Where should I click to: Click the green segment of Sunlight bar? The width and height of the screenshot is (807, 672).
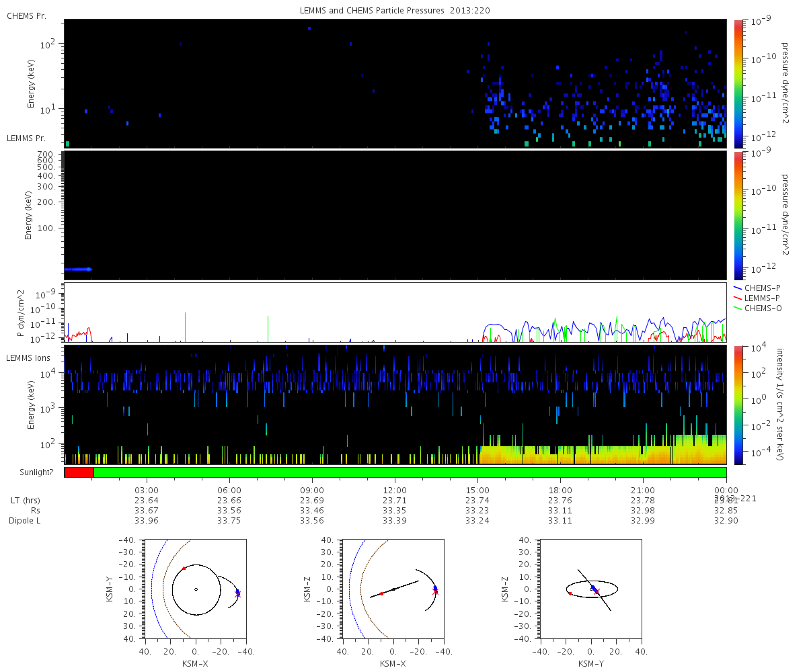pyautogui.click(x=410, y=472)
